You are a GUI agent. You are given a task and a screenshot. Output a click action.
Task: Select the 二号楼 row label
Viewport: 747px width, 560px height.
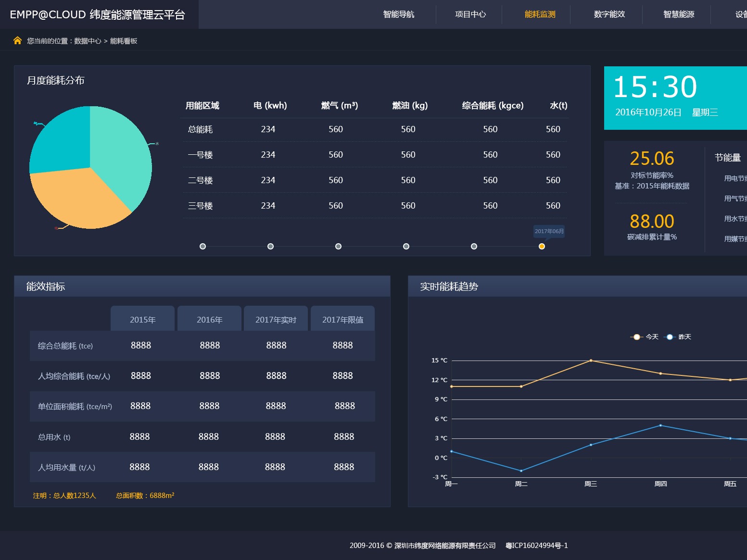(x=200, y=180)
